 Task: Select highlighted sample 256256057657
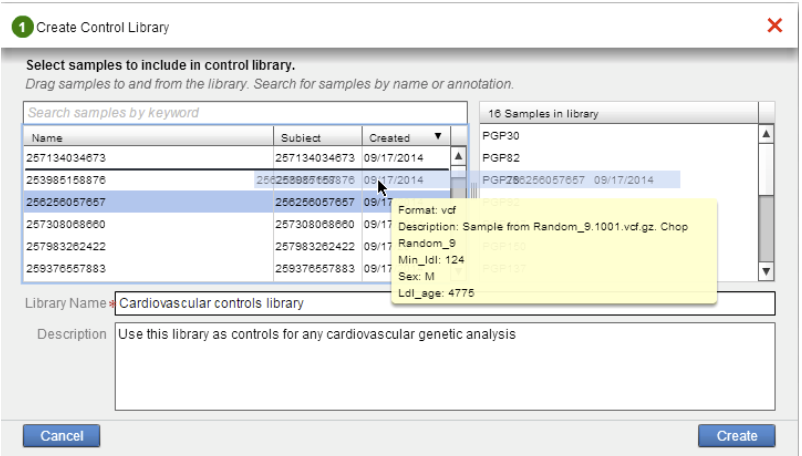(236, 202)
